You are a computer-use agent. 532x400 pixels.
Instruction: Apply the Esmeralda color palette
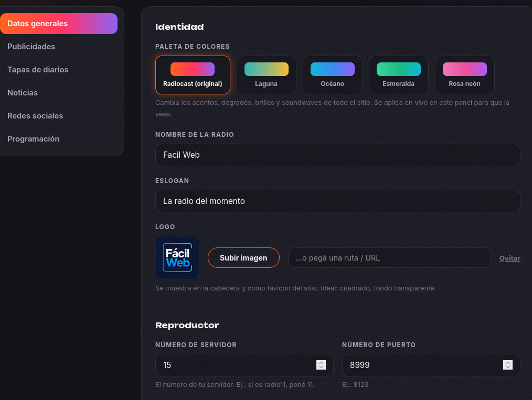pos(399,75)
